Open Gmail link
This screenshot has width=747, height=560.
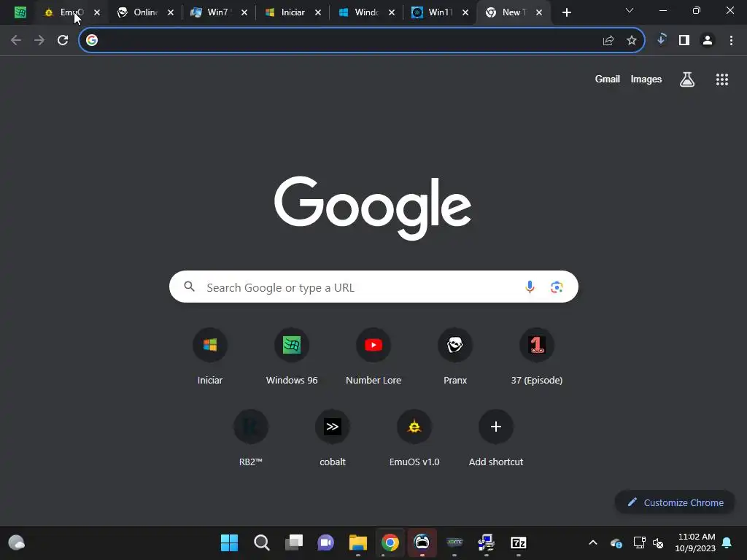click(607, 79)
